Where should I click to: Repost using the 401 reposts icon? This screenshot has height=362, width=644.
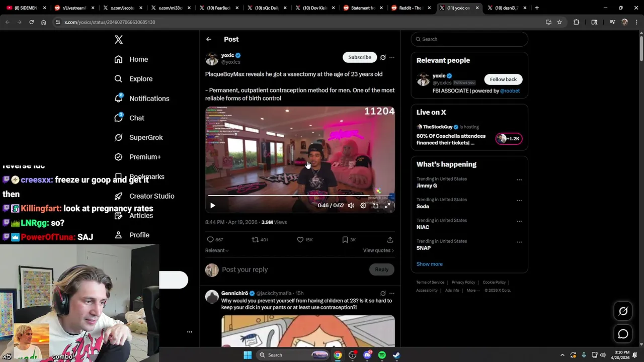pyautogui.click(x=260, y=240)
